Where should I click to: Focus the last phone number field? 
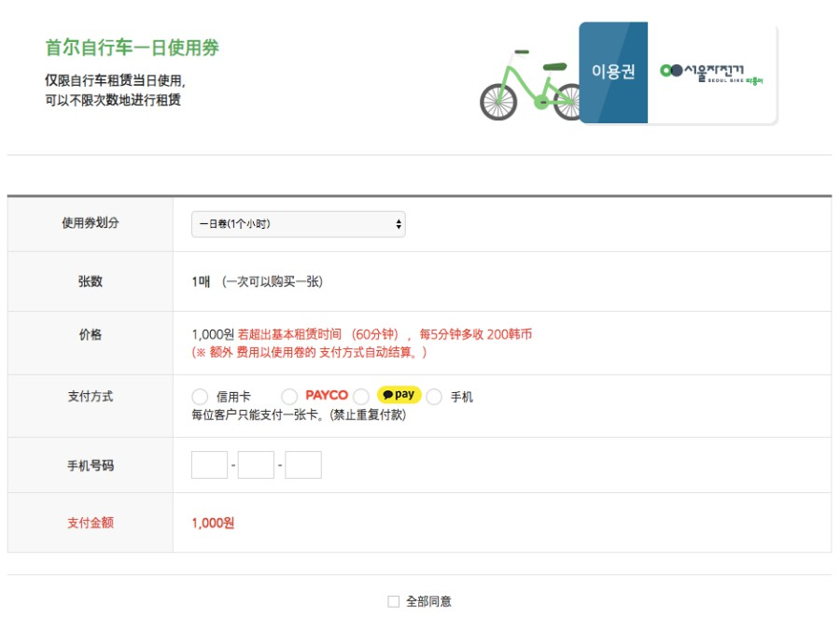point(303,465)
